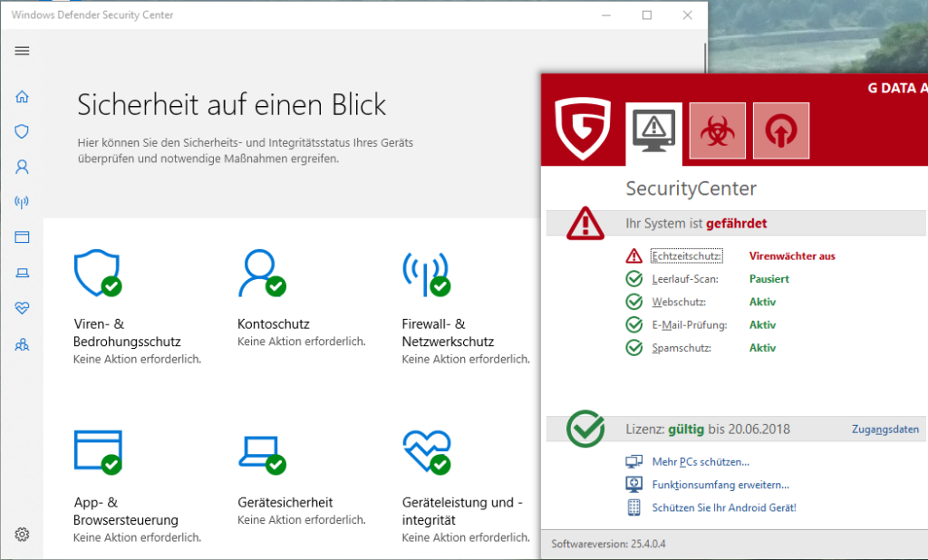Open firewall and network sidebar icon

point(23,202)
